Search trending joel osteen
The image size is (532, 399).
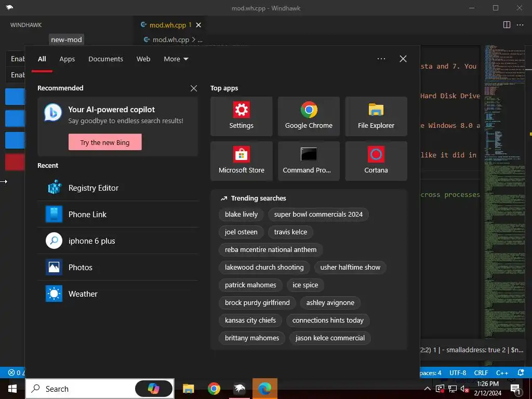pos(241,232)
